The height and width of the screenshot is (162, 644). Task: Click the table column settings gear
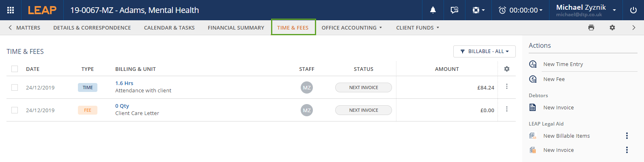[x=507, y=69]
